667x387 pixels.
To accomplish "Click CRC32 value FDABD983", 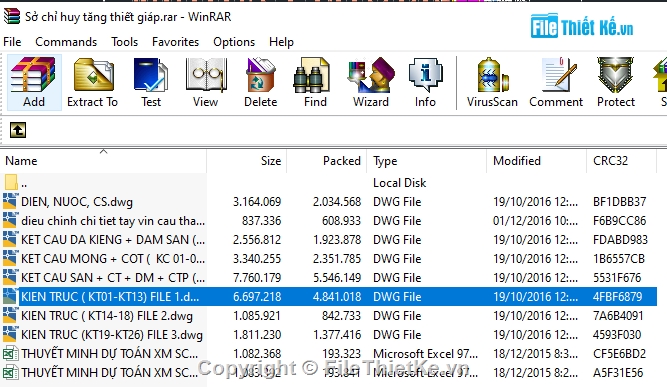I will (x=620, y=240).
